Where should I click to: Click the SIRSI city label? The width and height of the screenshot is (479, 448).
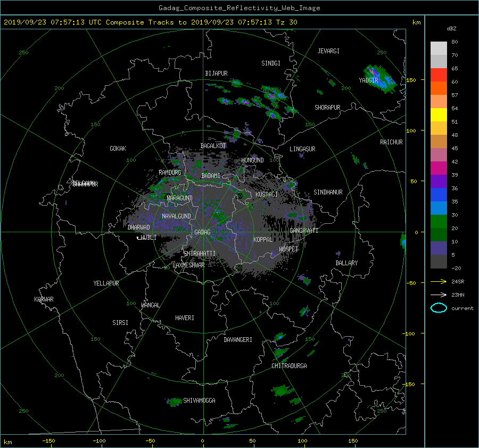pyautogui.click(x=120, y=323)
